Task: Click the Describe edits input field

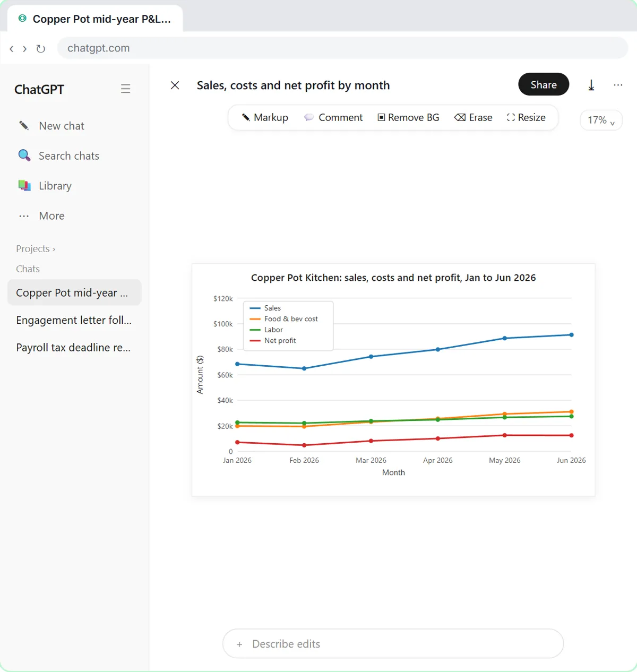Action: [393, 643]
